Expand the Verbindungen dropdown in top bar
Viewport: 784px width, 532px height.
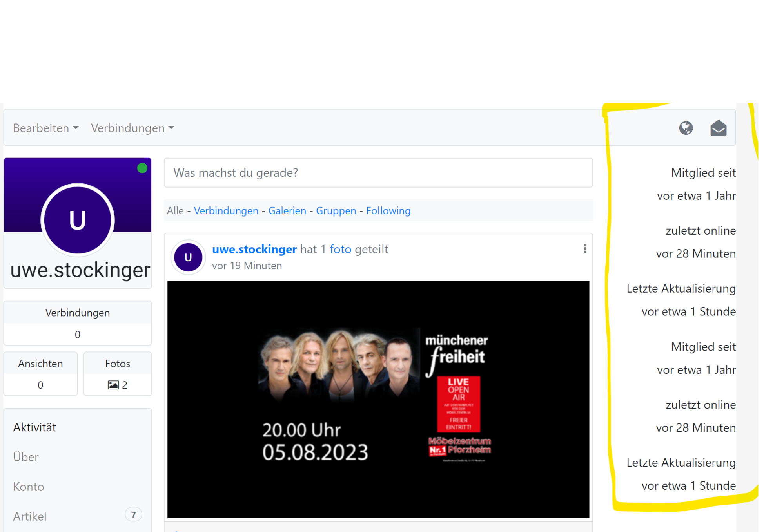(x=132, y=128)
